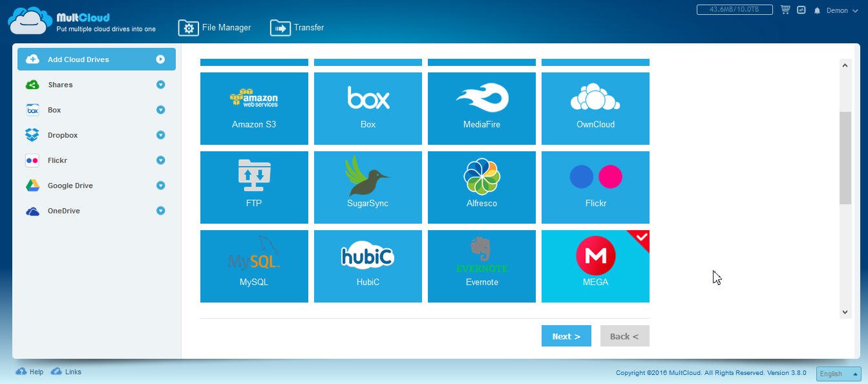Pick the Flickr cloud tile
868x384 pixels.
point(595,187)
